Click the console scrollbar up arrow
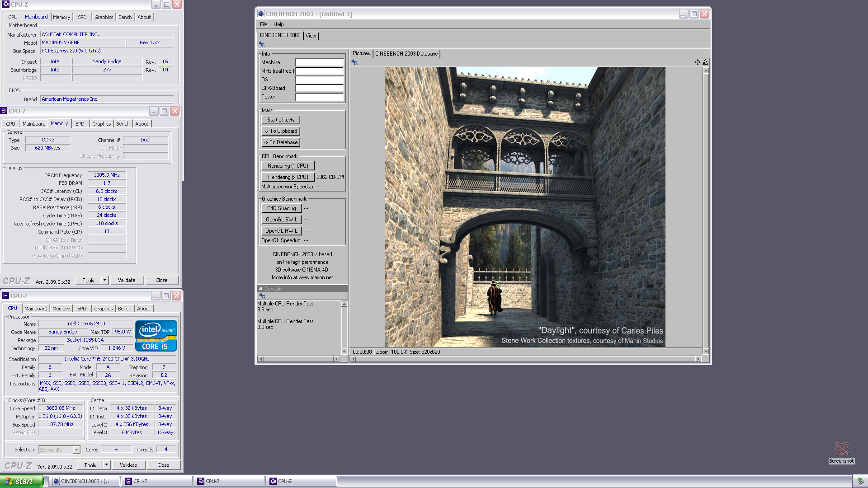The height and width of the screenshot is (488, 868). pos(344,304)
